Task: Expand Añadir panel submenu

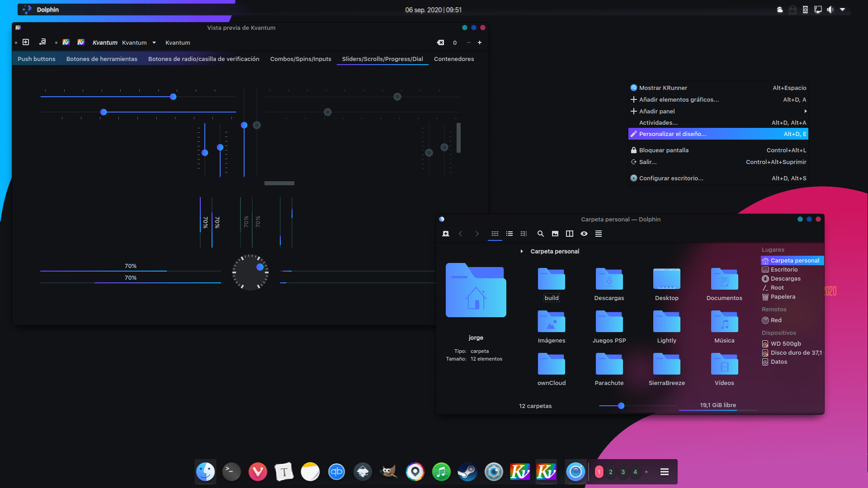Action: (x=718, y=111)
